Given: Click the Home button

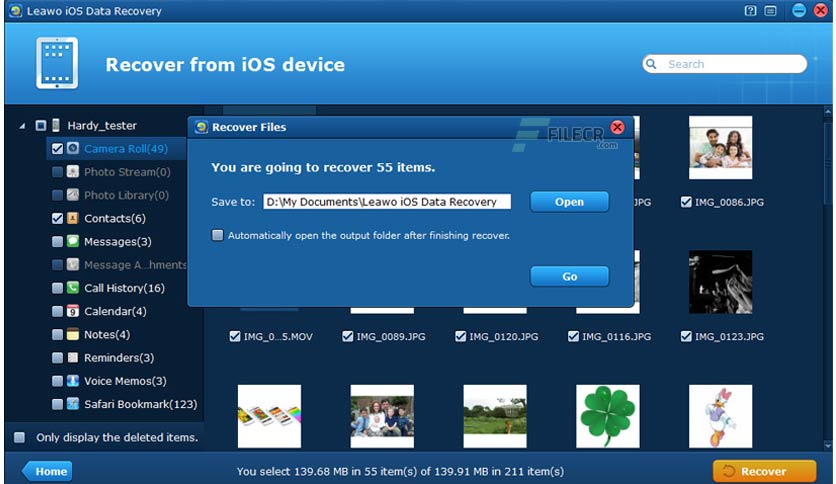Looking at the screenshot, I should (x=47, y=471).
